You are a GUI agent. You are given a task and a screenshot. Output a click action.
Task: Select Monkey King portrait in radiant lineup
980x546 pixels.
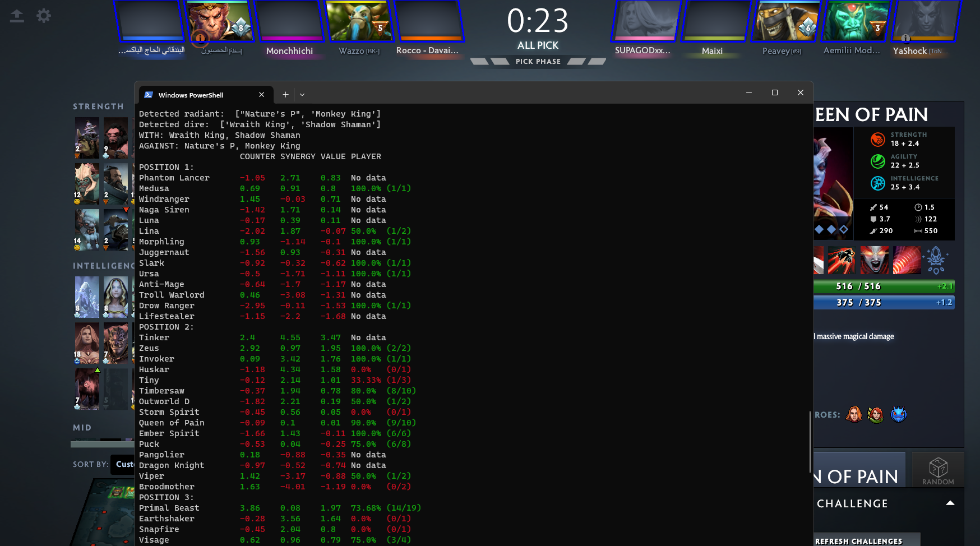(219, 21)
